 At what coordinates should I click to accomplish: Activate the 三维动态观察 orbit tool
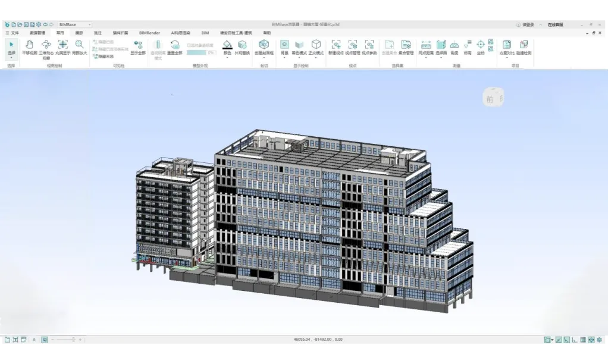pos(46,45)
